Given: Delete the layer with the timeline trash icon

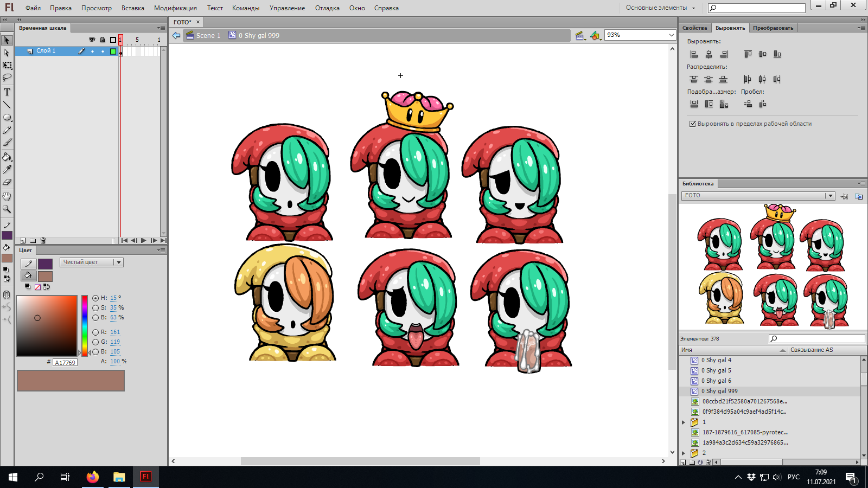Looking at the screenshot, I should (x=43, y=241).
